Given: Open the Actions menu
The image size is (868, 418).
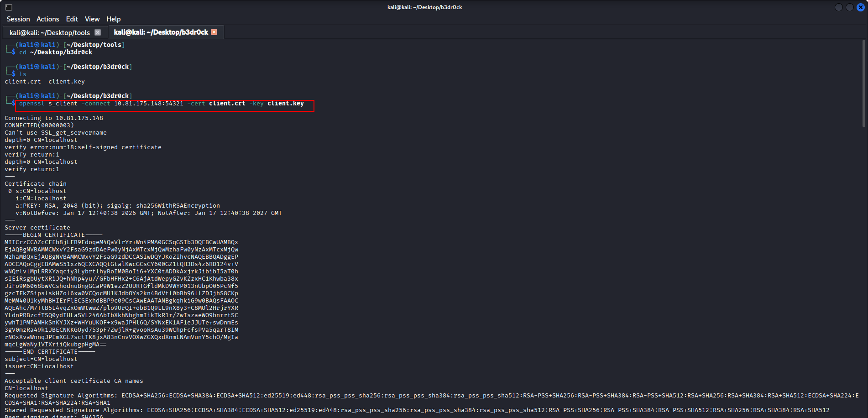Looking at the screenshot, I should (48, 19).
